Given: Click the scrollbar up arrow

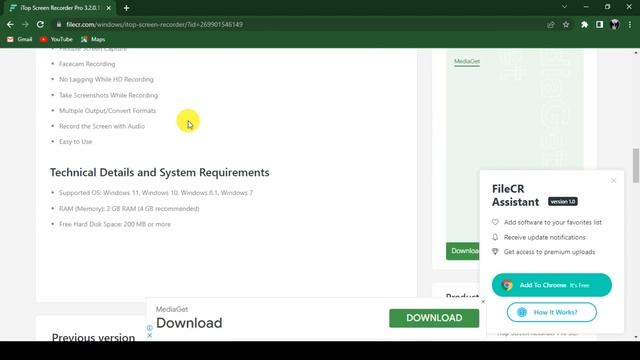Looking at the screenshot, I should (636, 52).
